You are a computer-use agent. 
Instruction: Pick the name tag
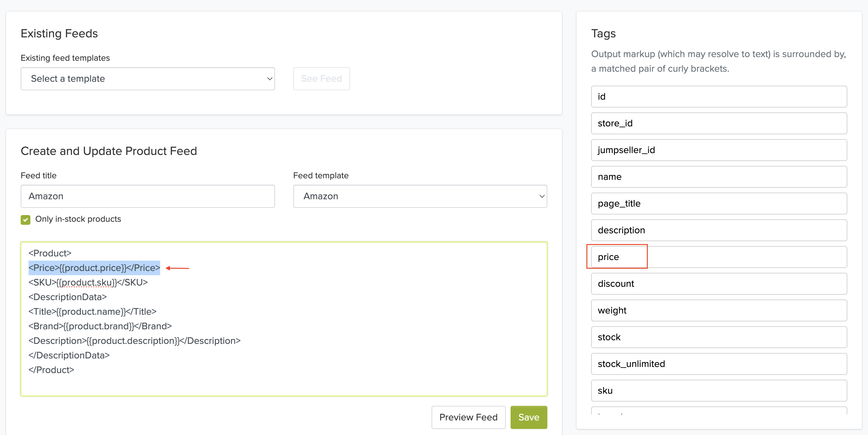coord(718,177)
